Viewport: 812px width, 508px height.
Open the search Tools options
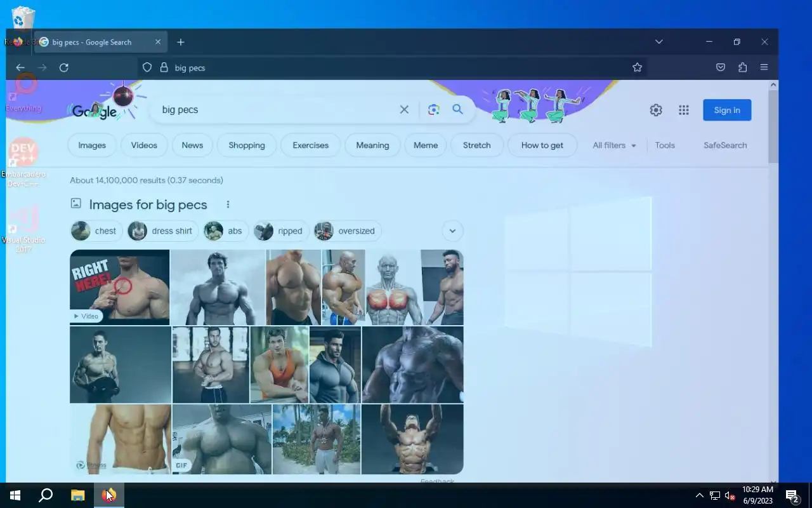(665, 145)
